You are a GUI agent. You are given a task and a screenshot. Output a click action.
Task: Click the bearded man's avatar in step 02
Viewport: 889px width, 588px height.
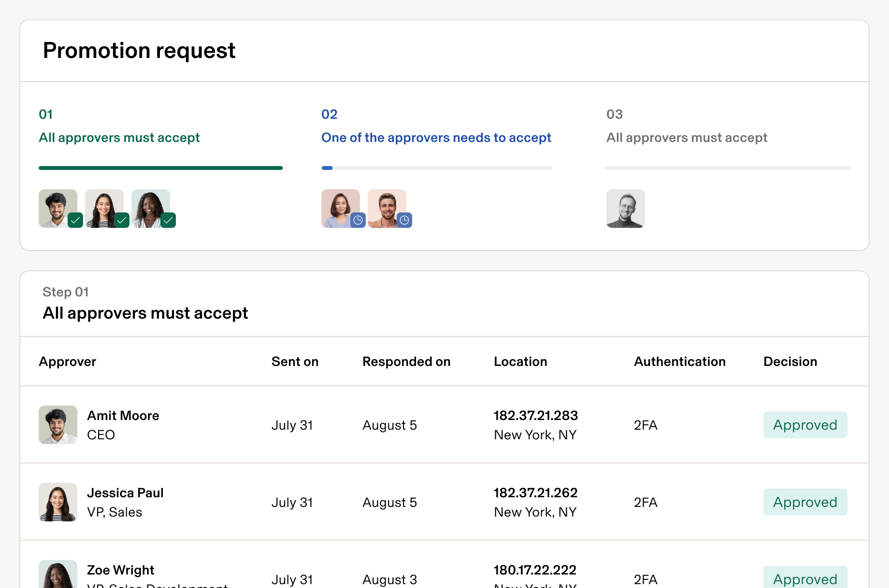pyautogui.click(x=385, y=207)
